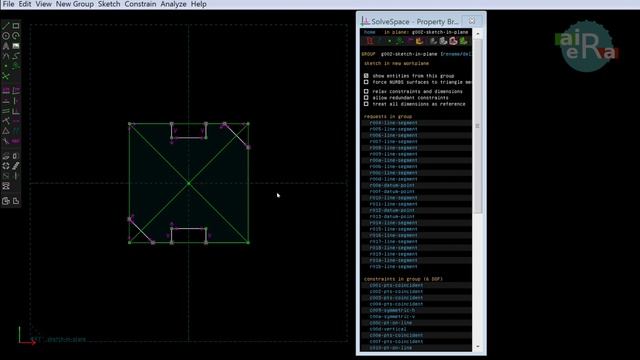Apply the Horizontal constraint tool
This screenshot has height=360, width=640.
[6, 101]
